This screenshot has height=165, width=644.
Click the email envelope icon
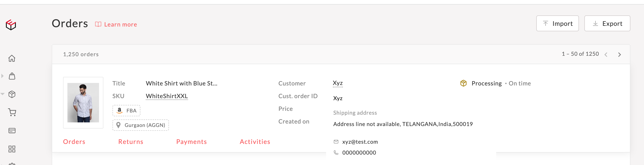pos(336,142)
